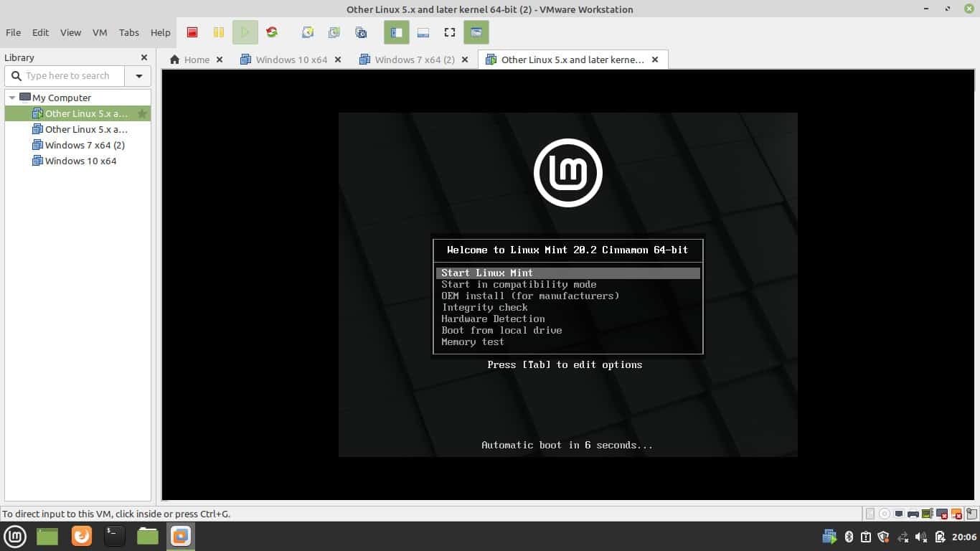Click the red Power Off toolbar icon
This screenshot has height=551, width=980.
192,32
